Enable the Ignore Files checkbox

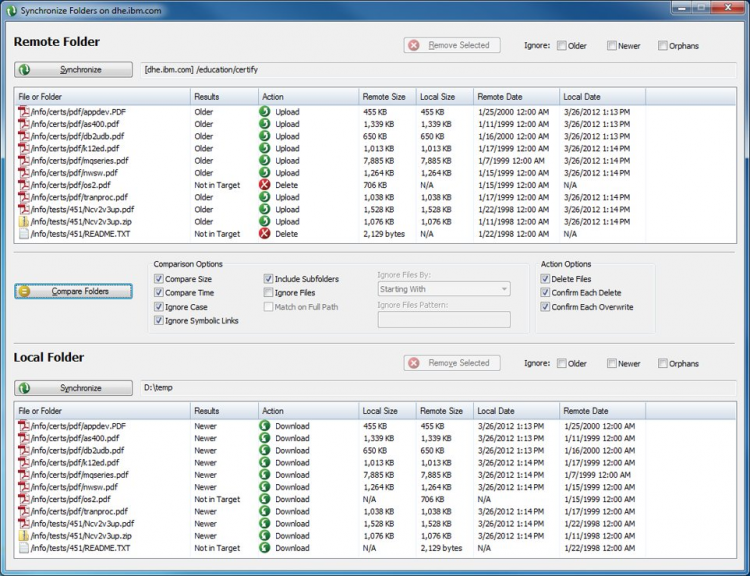pos(269,293)
